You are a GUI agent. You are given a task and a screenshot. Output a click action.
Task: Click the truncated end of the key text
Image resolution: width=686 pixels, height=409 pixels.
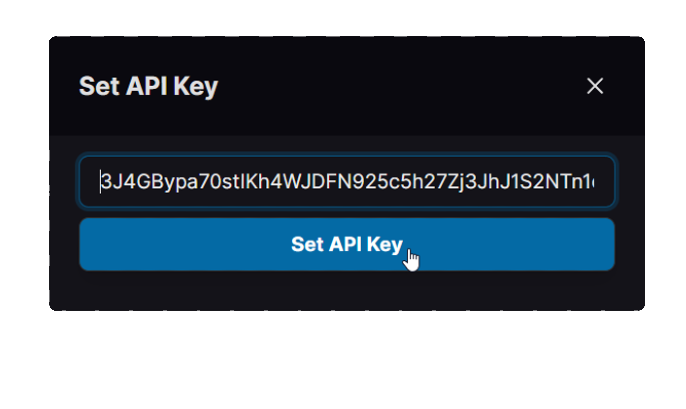[591, 182]
